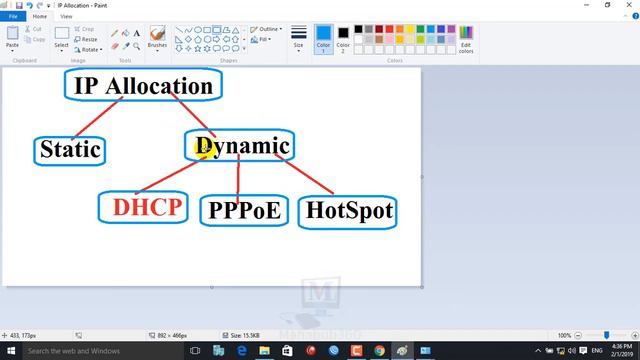
Task: Select the Magnifier tool
Action: click(137, 46)
